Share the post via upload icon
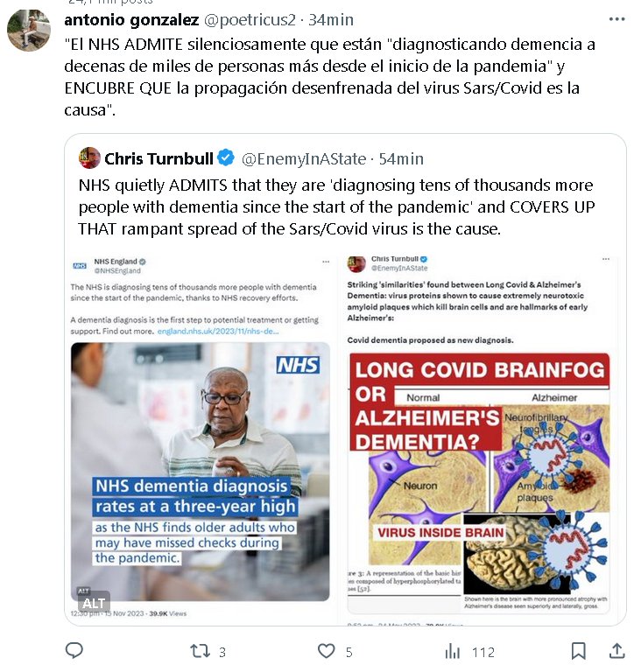The image size is (634, 672). tap(616, 651)
